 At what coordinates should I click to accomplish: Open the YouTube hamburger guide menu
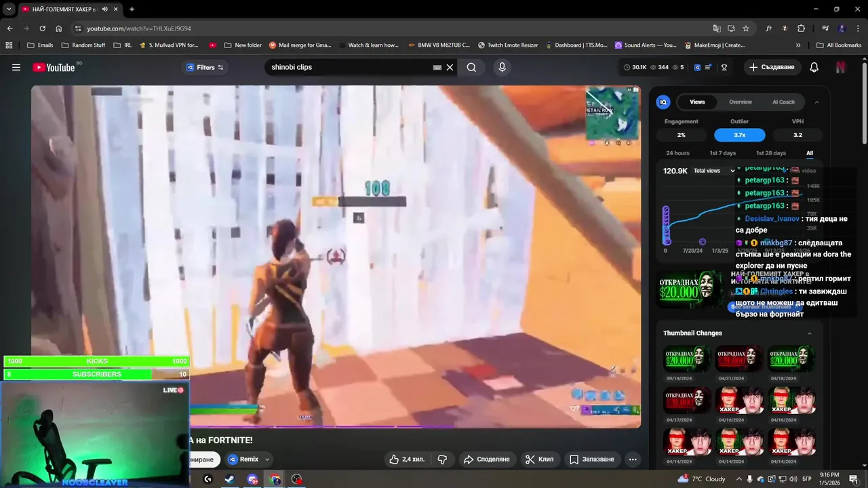coord(16,67)
